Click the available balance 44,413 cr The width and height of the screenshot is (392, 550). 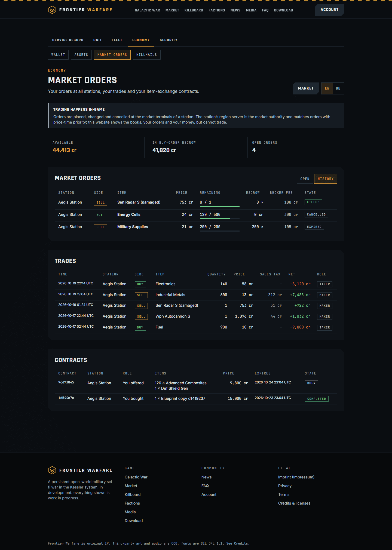tap(65, 150)
